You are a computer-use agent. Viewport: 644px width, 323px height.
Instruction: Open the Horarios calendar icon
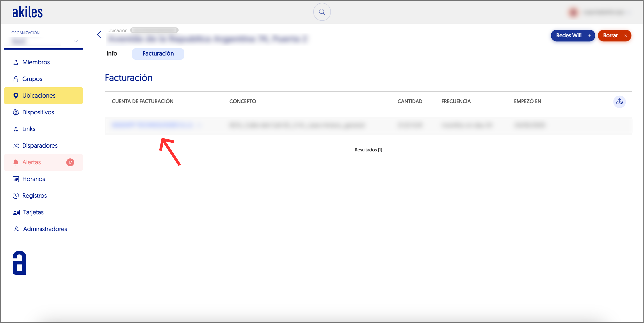16,179
